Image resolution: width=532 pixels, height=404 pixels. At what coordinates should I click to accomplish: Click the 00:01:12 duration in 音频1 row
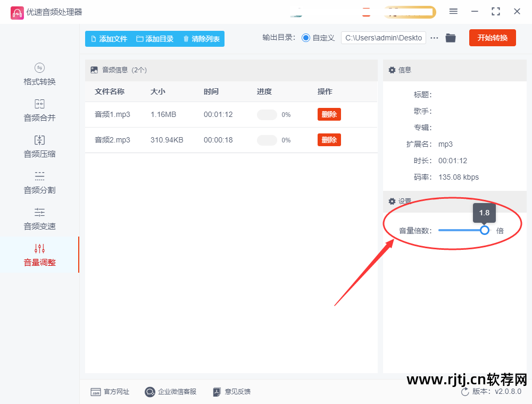pyautogui.click(x=218, y=115)
